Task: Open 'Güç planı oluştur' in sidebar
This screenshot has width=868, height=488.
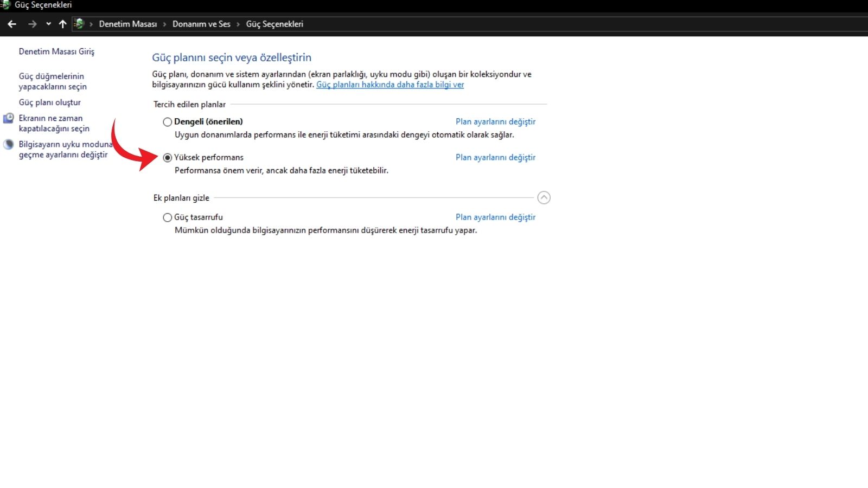Action: 50,102
